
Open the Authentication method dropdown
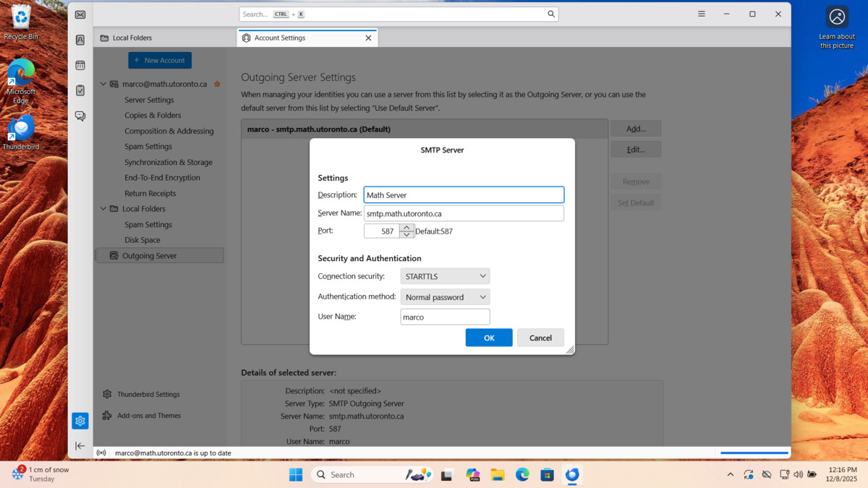445,296
